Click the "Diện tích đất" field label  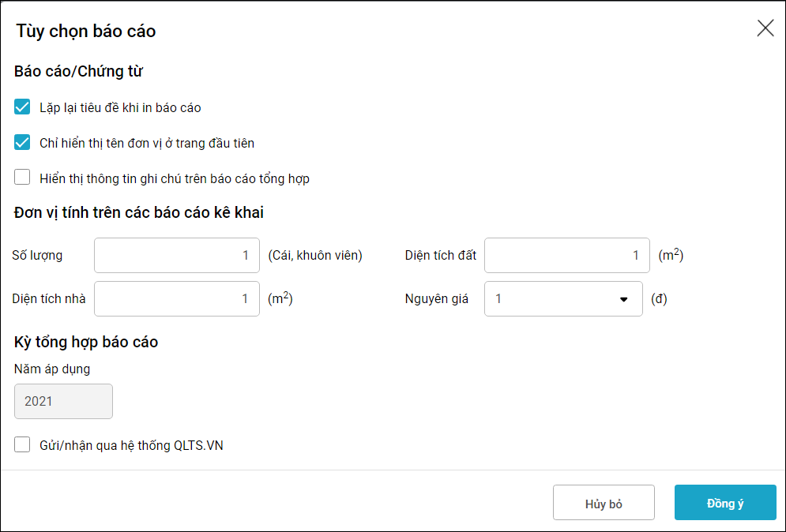tap(440, 255)
